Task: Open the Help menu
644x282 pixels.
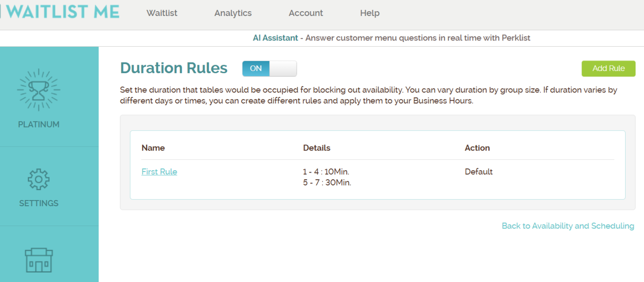Action: pos(369,13)
